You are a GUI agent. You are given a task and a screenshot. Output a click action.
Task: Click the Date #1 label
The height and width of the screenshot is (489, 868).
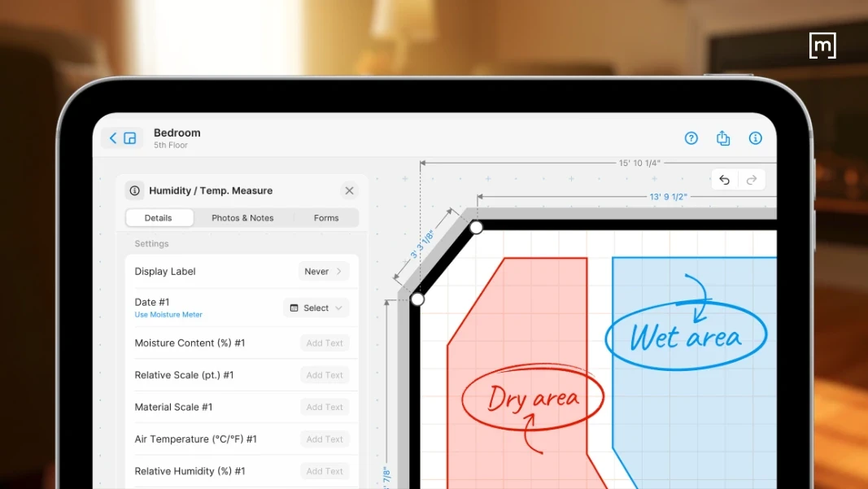point(152,302)
